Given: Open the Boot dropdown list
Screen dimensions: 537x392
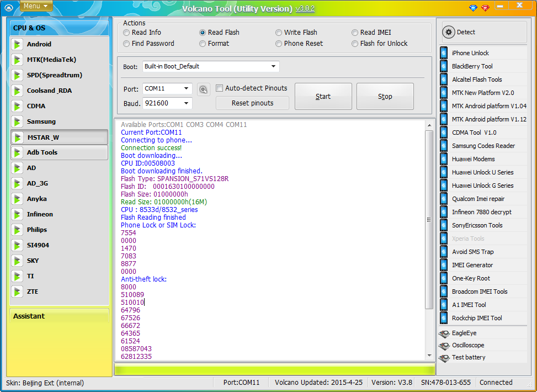Looking at the screenshot, I should pyautogui.click(x=273, y=66).
